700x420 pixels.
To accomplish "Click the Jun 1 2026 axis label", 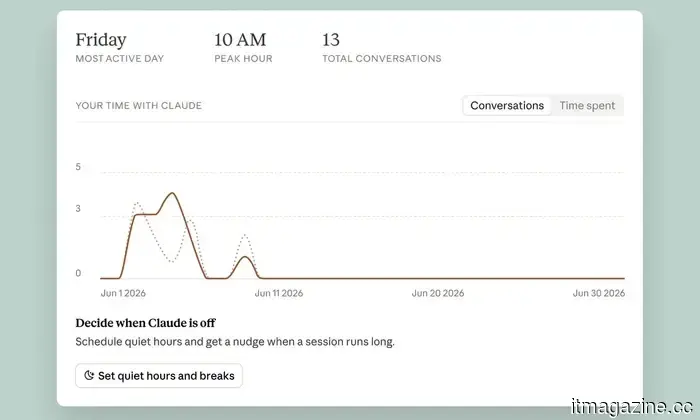I will pos(123,293).
